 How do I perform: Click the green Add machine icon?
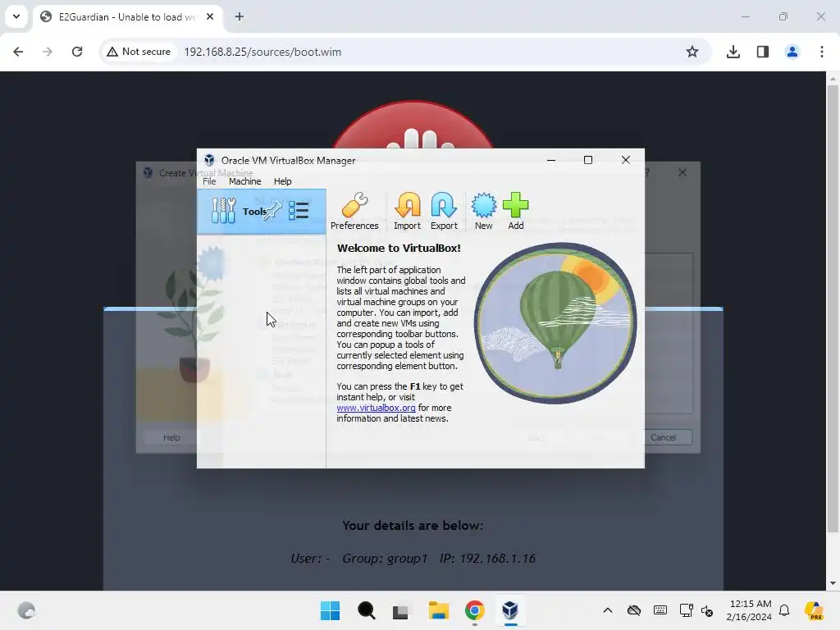[x=515, y=211]
